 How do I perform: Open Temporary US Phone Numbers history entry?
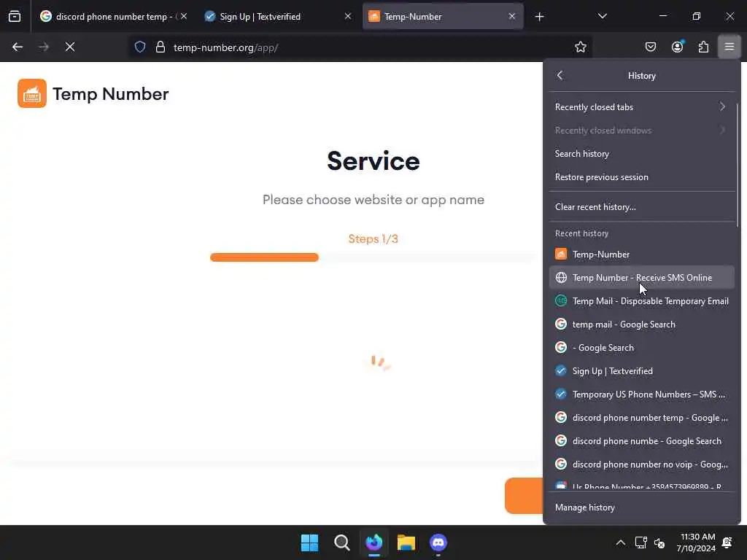click(641, 394)
